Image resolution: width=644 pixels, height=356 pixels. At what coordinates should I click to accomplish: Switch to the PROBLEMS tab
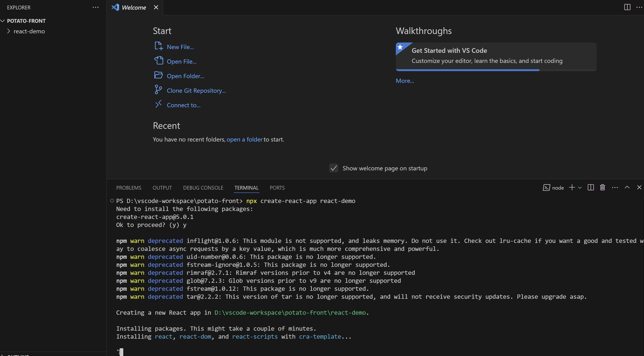129,188
